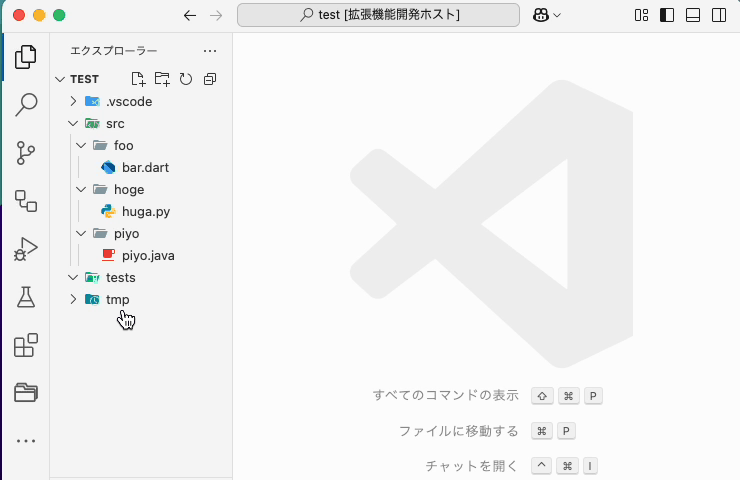740x480 pixels.
Task: Collapse the foo folder chevron
Action: pyautogui.click(x=81, y=145)
